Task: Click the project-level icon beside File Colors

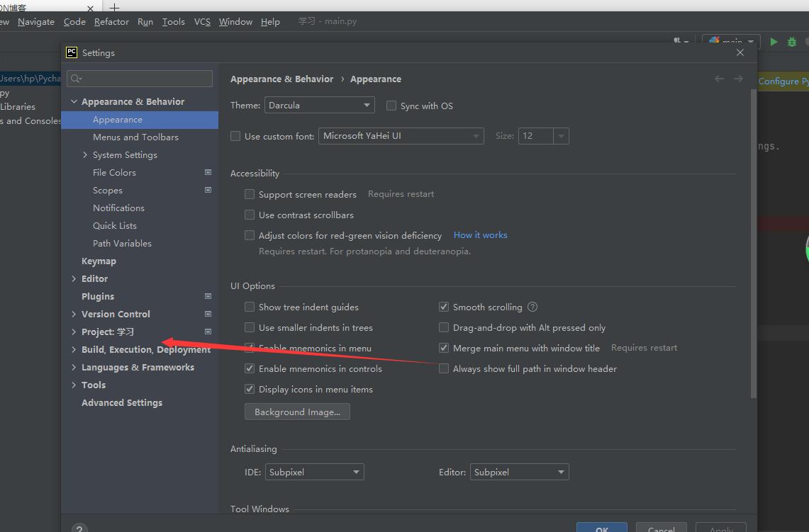Action: (x=208, y=172)
